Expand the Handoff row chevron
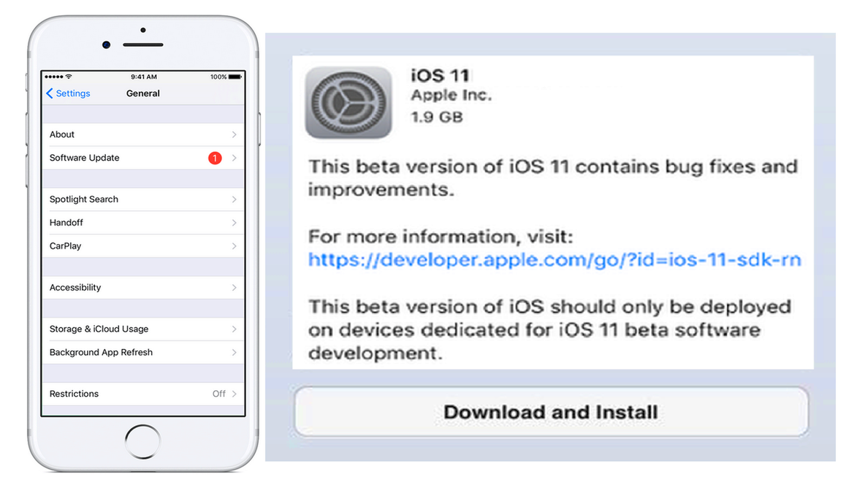Image resolution: width=868 pixels, height=488 pixels. (x=234, y=222)
